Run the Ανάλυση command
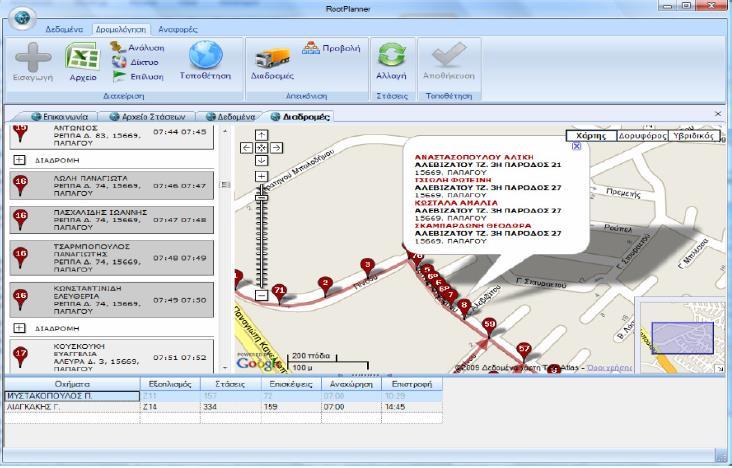The image size is (732, 468). coord(138,47)
